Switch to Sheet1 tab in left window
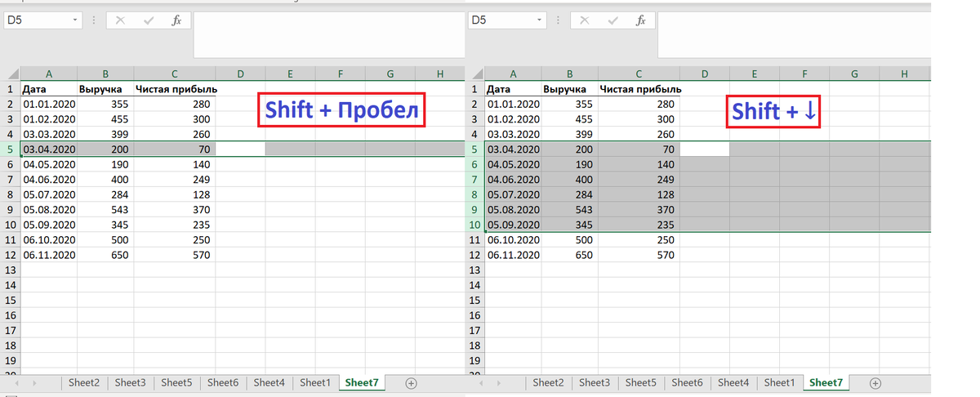 pos(315,382)
